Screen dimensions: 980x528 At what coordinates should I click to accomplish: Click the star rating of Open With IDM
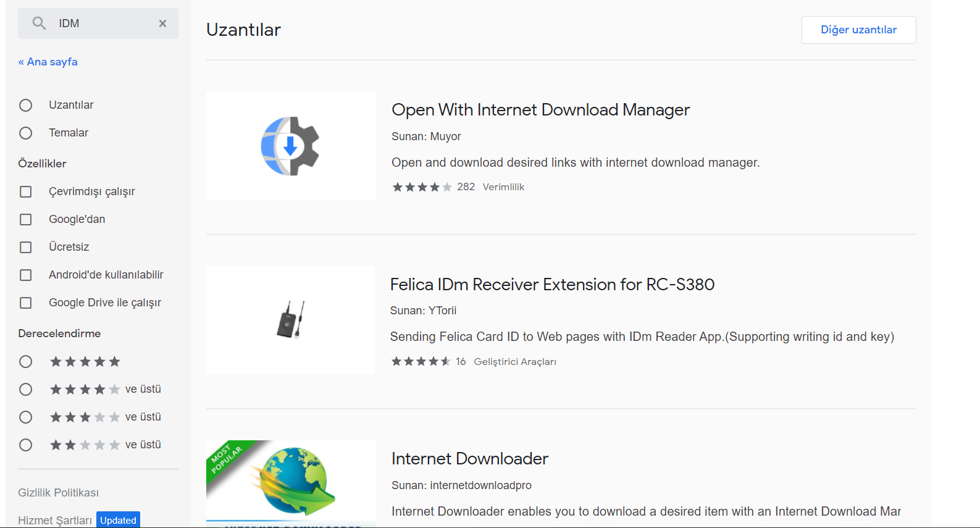tap(422, 187)
